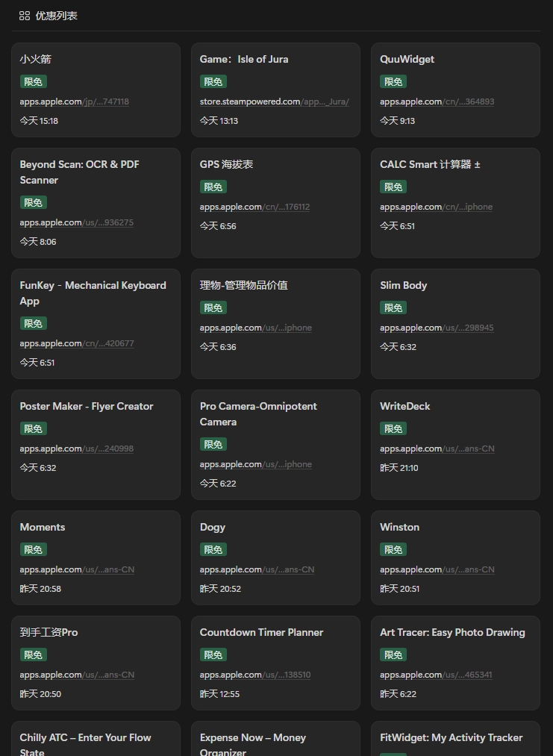Click the 限免 tag on Slim Body
The image size is (553, 756).
click(393, 307)
